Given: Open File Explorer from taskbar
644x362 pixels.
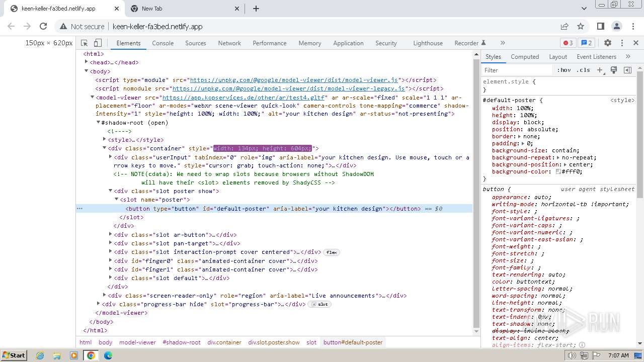Looking at the screenshot, I should click(x=57, y=355).
